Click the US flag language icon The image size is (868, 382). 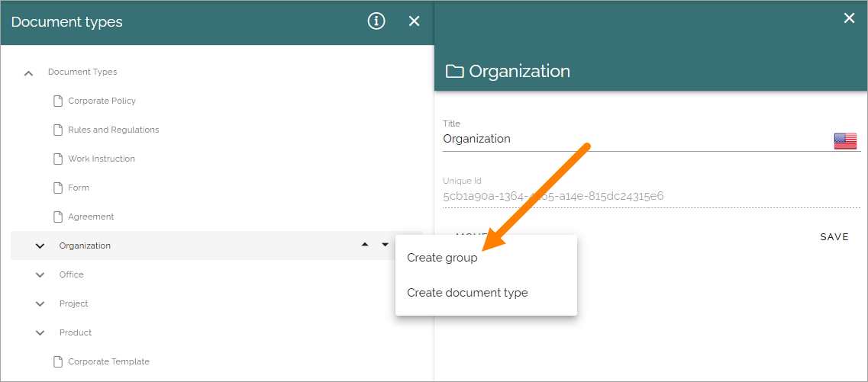[x=845, y=141]
